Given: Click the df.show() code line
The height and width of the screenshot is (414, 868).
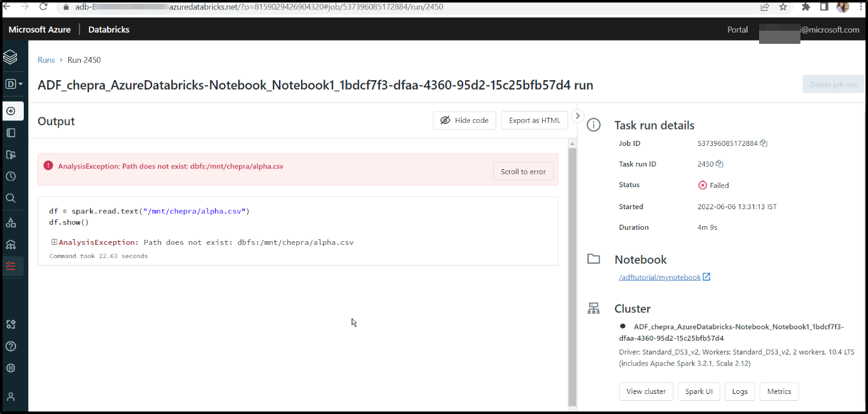Looking at the screenshot, I should 69,222.
